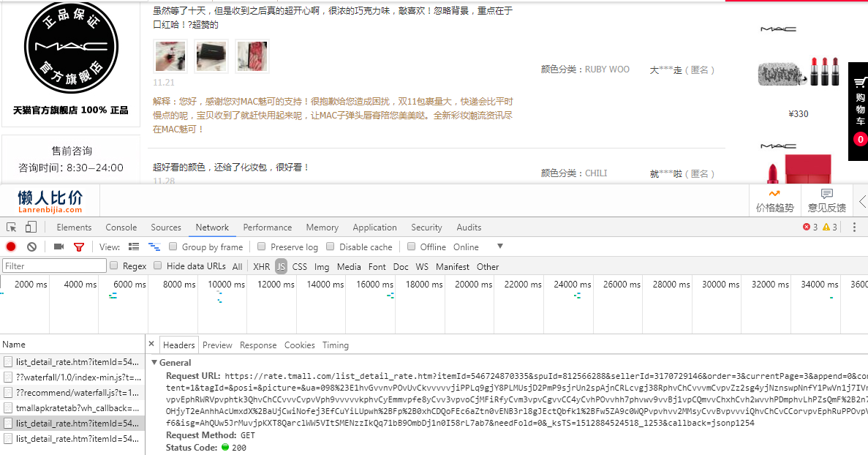Screen dimensions: 868x455
Task: Show overview waterfall view icon
Action: (154, 247)
